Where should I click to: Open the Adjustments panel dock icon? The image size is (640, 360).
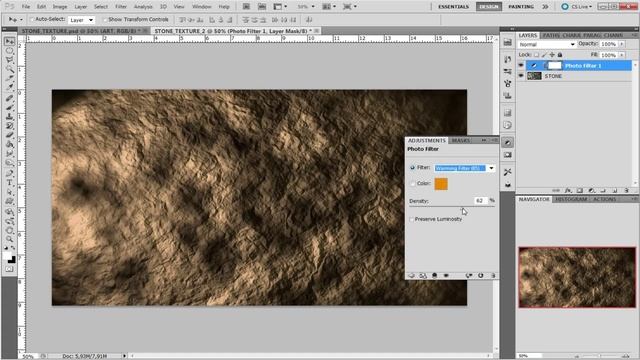pyautogui.click(x=507, y=142)
